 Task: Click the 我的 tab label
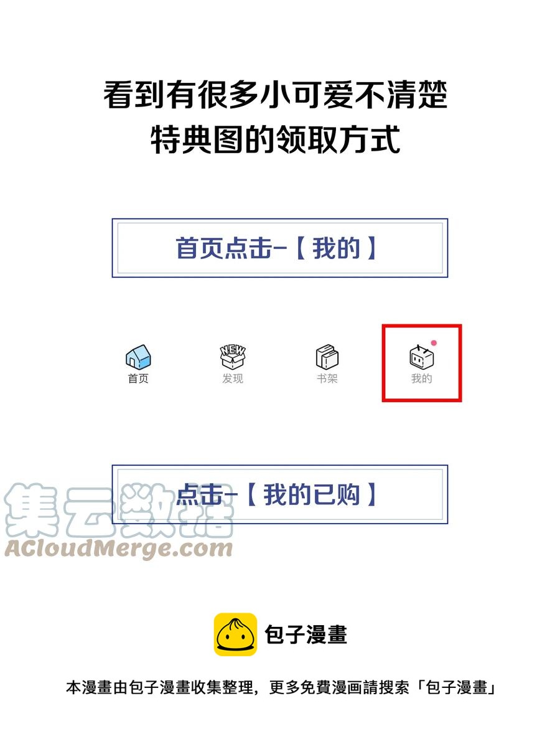pos(421,379)
